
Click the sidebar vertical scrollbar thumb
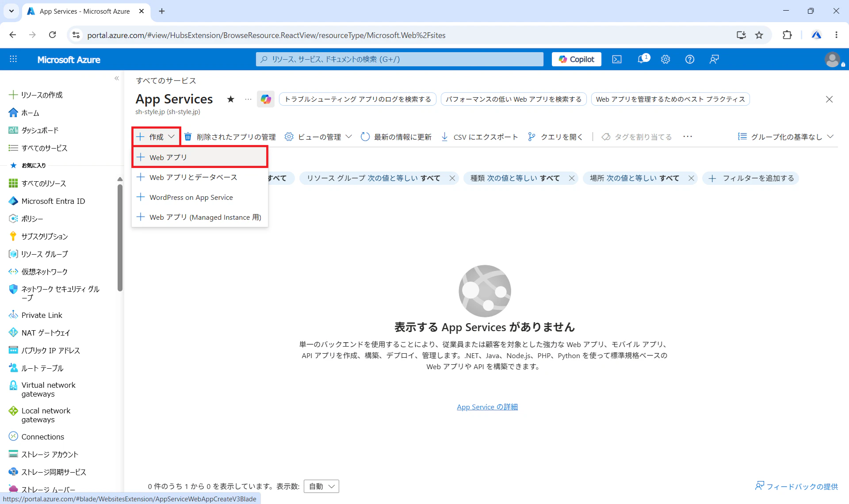120,238
